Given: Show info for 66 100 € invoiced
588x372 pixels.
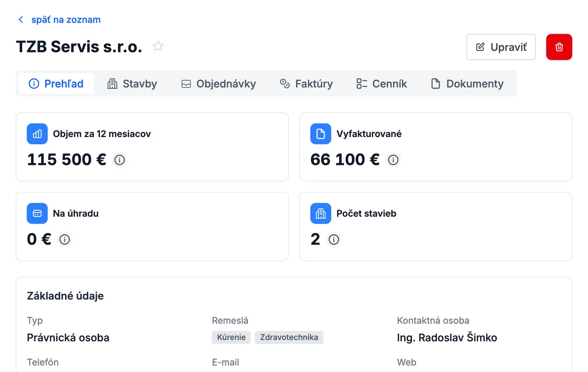Looking at the screenshot, I should point(393,160).
